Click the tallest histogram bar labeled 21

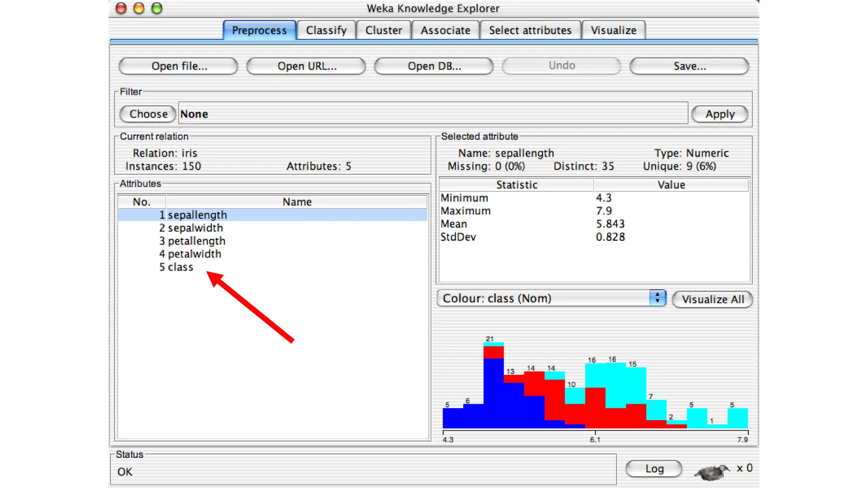pyautogui.click(x=493, y=385)
